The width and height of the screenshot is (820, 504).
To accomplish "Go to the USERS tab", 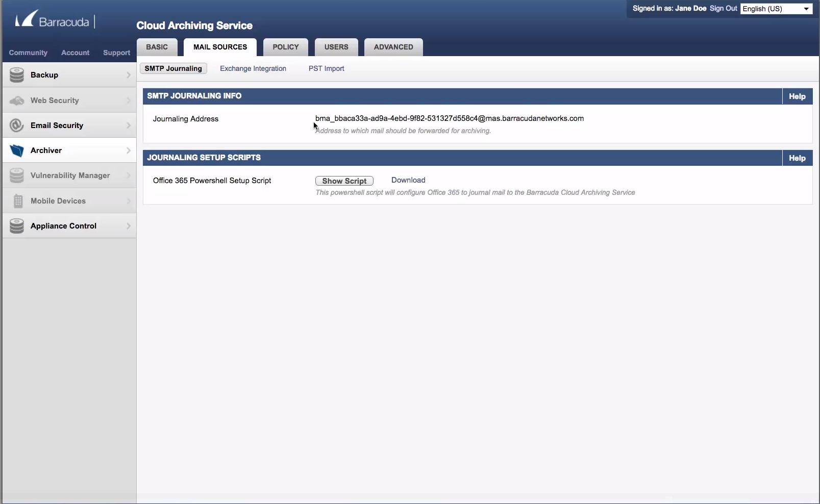I will point(336,47).
